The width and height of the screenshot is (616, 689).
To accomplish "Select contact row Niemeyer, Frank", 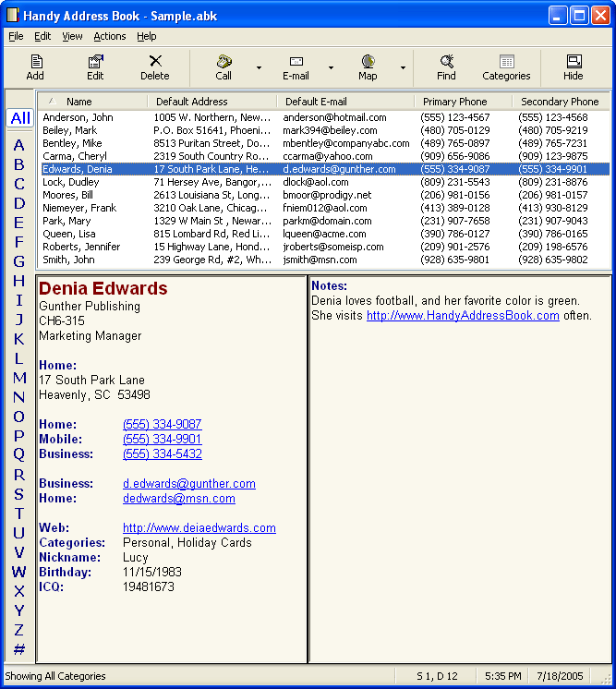I will pos(325,208).
